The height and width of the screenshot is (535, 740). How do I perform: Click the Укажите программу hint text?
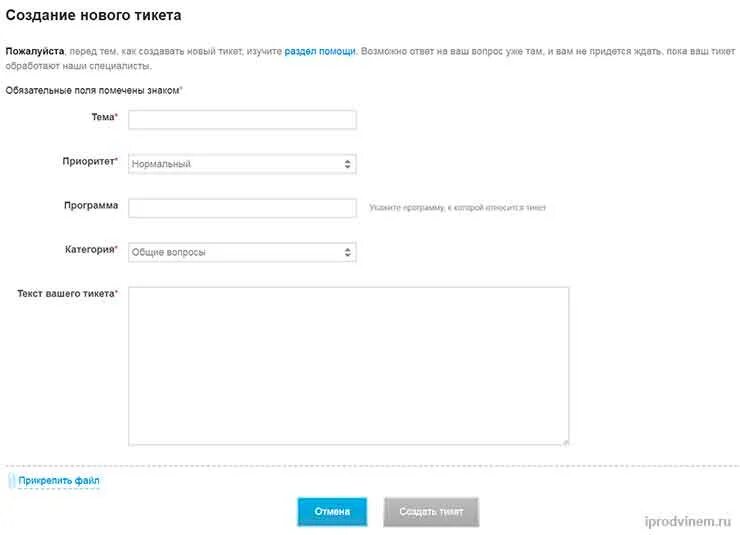[457, 208]
